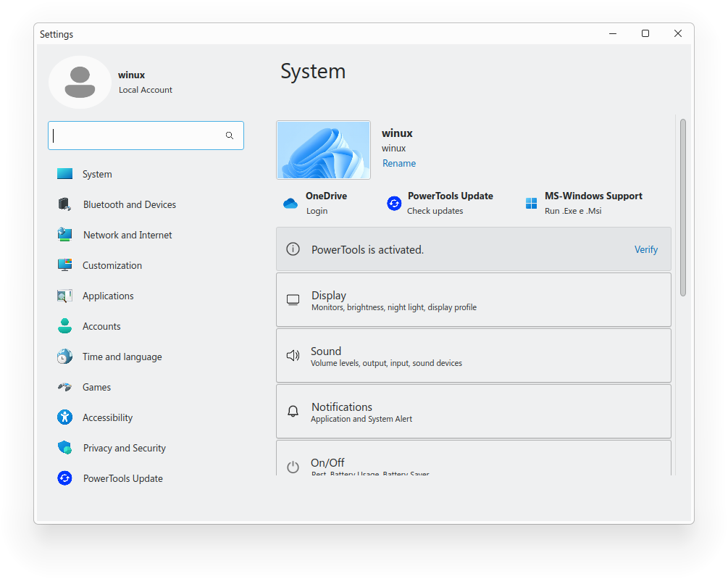Click the PowerTools Update refresh icon in header
This screenshot has width=728, height=579.
[x=394, y=204]
